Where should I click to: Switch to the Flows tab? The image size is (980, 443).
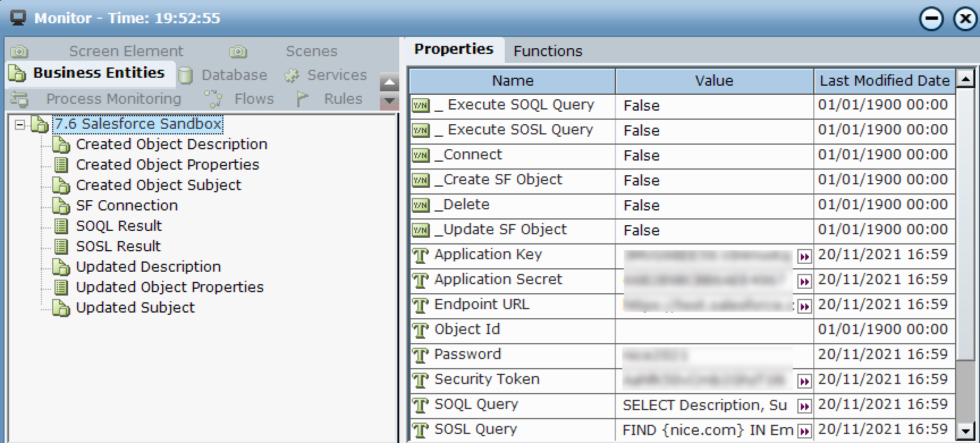point(239,99)
